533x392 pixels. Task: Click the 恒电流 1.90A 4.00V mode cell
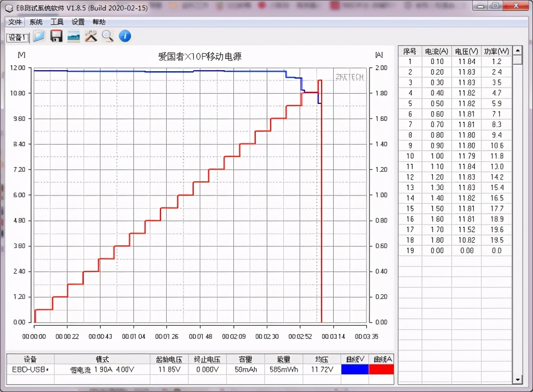(102, 370)
